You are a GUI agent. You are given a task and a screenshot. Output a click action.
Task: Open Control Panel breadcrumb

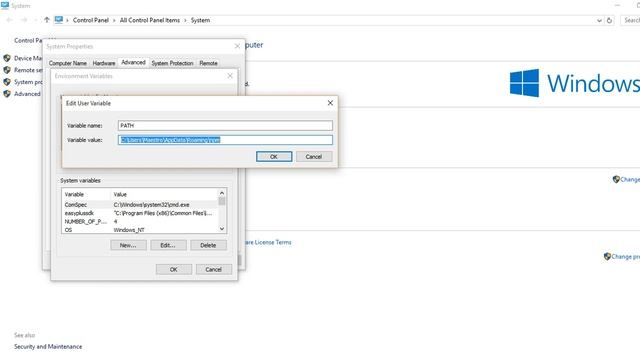pos(91,20)
